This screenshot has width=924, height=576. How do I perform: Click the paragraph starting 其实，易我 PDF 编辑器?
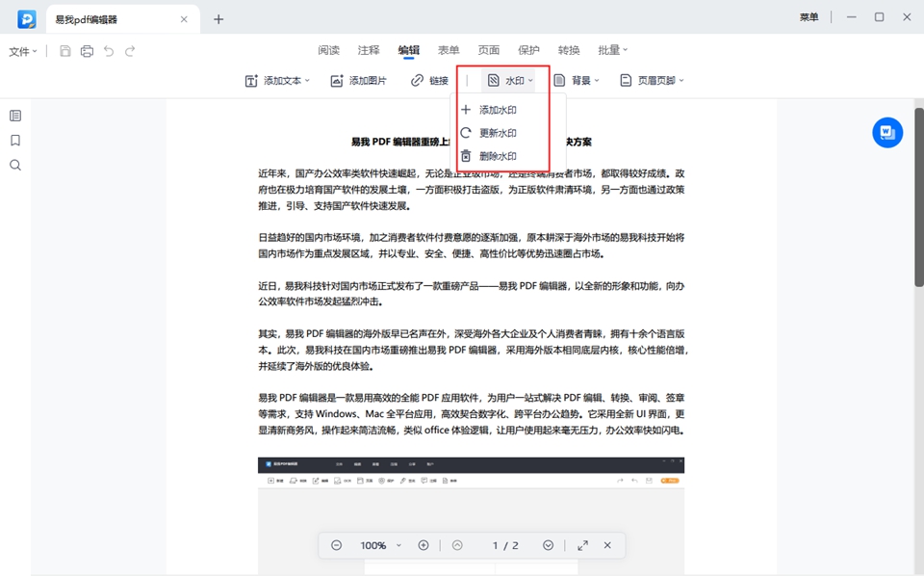click(x=473, y=350)
